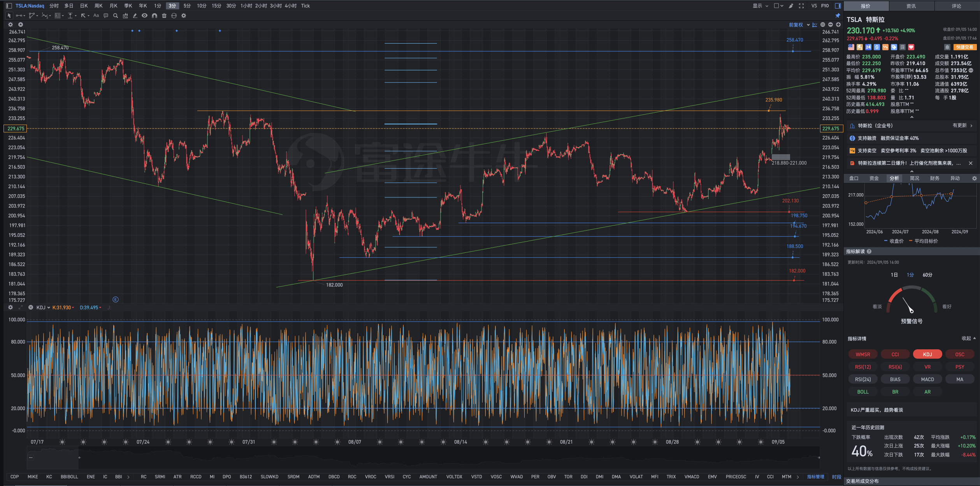Open F10 company info
This screenshot has width=980, height=486.
(x=825, y=6)
